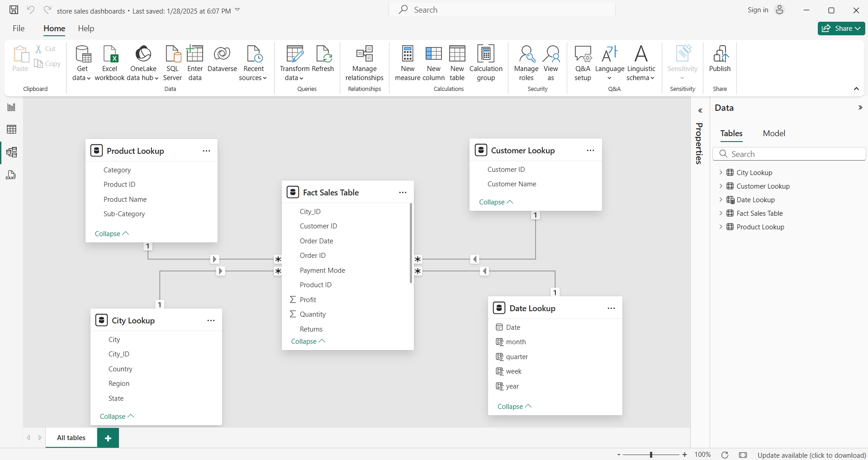Expand Product Lookup in Data pane
The width and height of the screenshot is (868, 460).
coord(721,227)
